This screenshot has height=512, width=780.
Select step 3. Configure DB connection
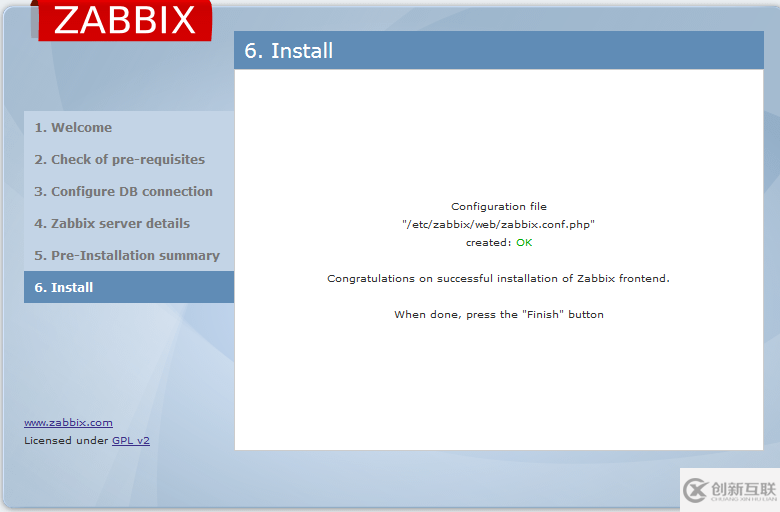pos(123,192)
